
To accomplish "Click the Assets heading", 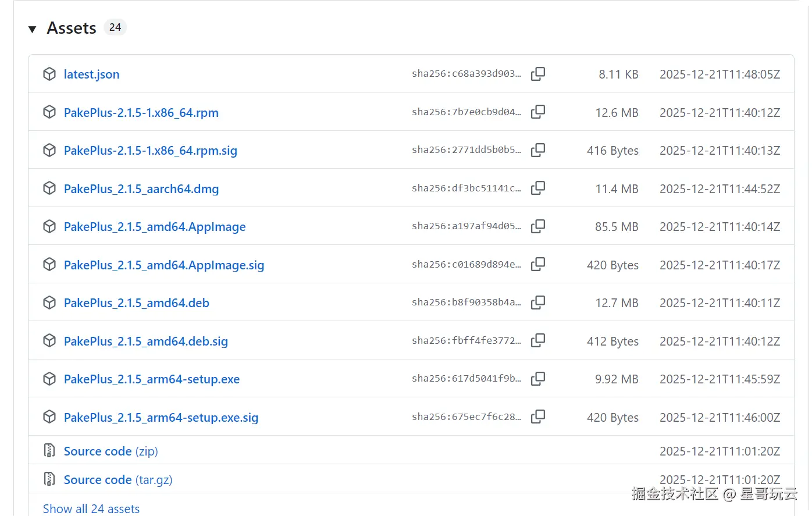I will tap(72, 28).
